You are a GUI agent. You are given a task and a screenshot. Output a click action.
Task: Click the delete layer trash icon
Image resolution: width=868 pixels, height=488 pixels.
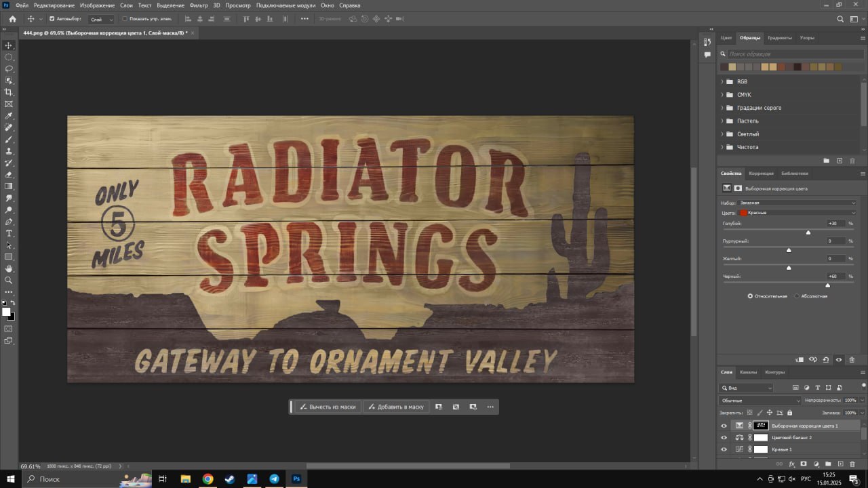pyautogui.click(x=852, y=464)
